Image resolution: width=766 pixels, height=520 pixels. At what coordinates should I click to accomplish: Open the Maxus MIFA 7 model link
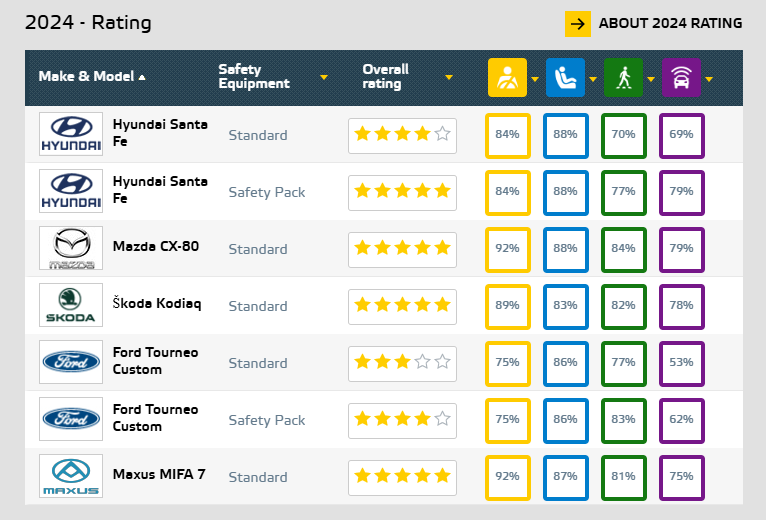click(159, 474)
